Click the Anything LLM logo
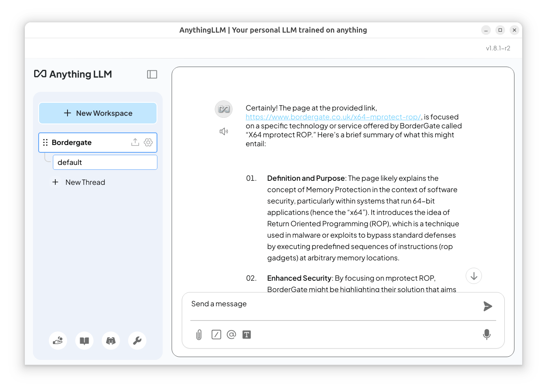Viewport: 547px width, 392px height. (x=73, y=74)
